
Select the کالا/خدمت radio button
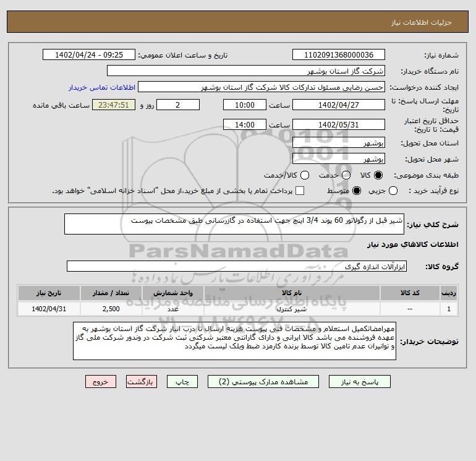[x=305, y=175]
